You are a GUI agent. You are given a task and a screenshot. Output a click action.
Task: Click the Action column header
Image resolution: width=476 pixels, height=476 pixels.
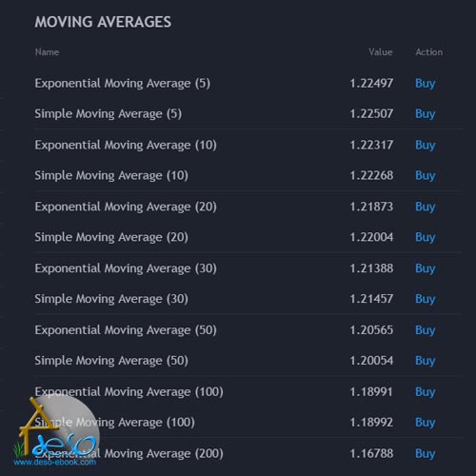pyautogui.click(x=428, y=52)
